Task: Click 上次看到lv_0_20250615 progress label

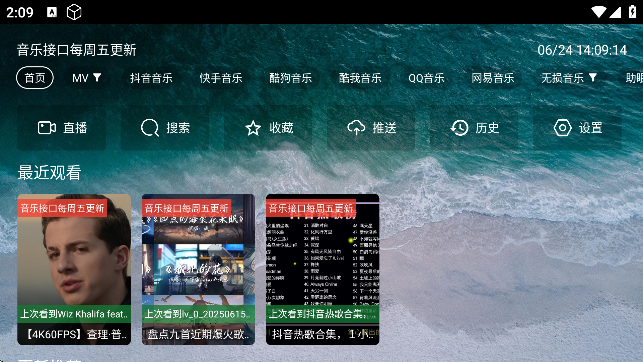Action: pos(198,314)
